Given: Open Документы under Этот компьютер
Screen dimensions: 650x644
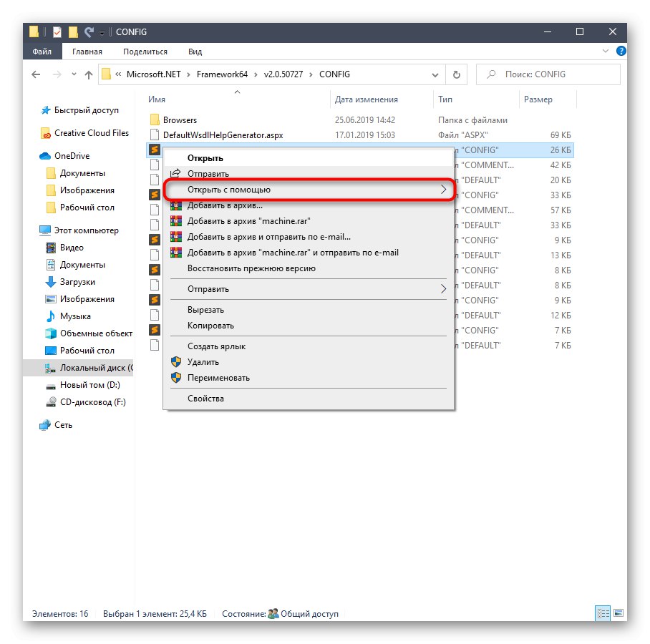Looking at the screenshot, I should point(82,265).
